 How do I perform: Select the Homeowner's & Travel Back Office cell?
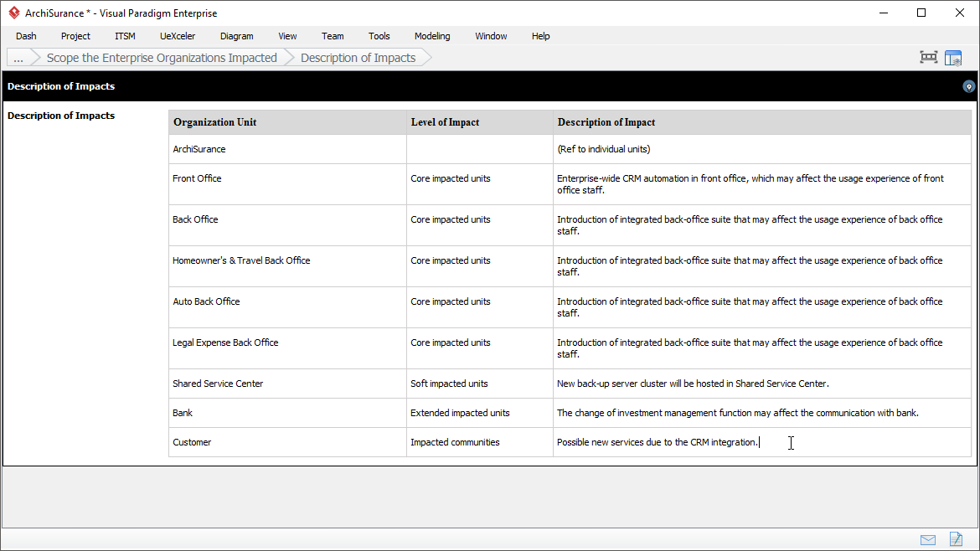click(287, 267)
